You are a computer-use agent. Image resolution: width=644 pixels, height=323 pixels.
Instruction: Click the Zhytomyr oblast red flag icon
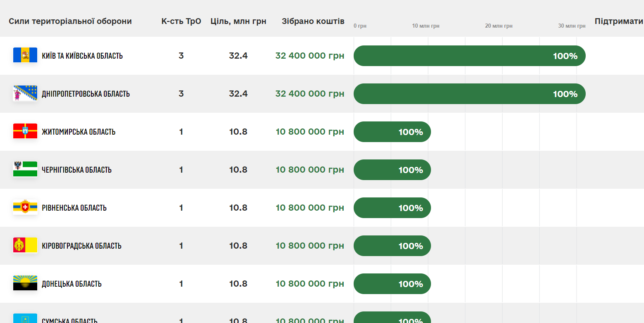[x=25, y=131]
